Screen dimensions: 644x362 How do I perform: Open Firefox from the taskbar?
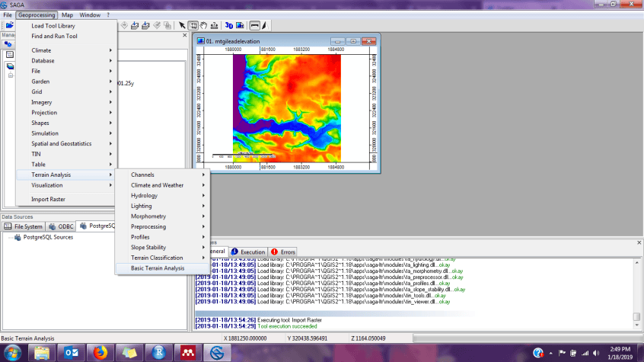pos(100,353)
